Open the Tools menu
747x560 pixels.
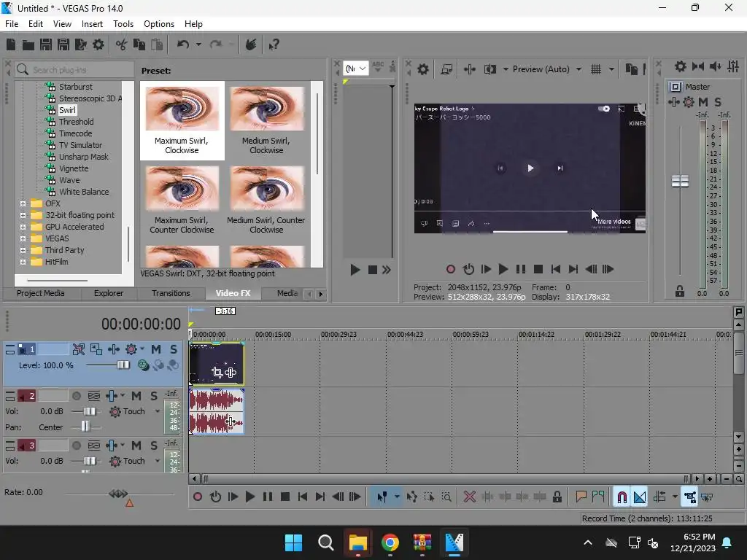tap(123, 24)
